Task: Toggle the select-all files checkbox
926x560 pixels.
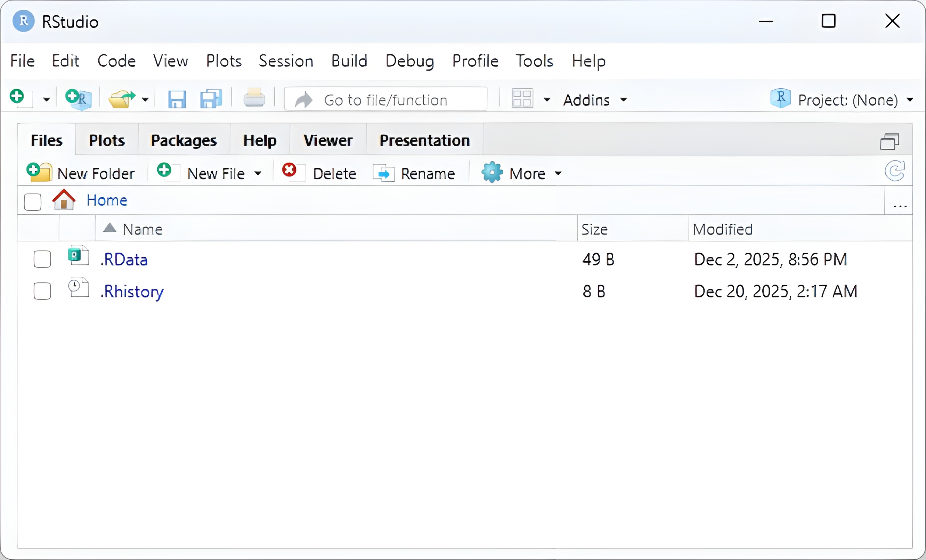Action: click(x=33, y=202)
